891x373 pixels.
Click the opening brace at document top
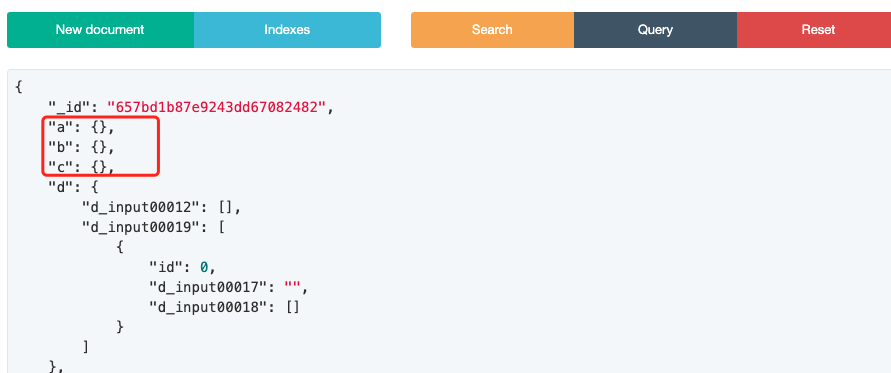click(19, 87)
